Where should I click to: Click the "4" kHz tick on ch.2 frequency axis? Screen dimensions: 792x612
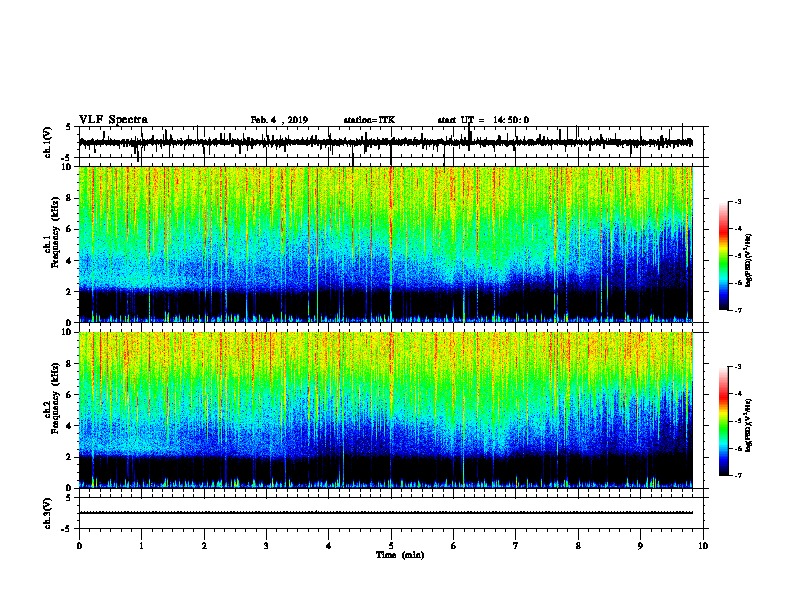tap(70, 426)
